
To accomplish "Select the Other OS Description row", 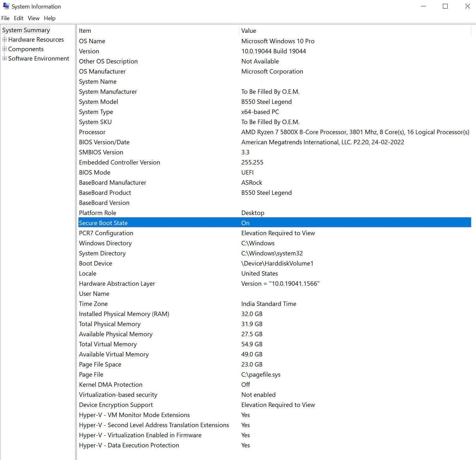I will point(274,61).
